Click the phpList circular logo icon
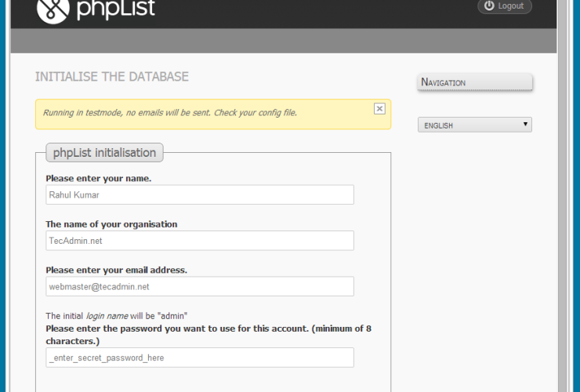This screenshot has height=392, width=580. click(x=53, y=9)
